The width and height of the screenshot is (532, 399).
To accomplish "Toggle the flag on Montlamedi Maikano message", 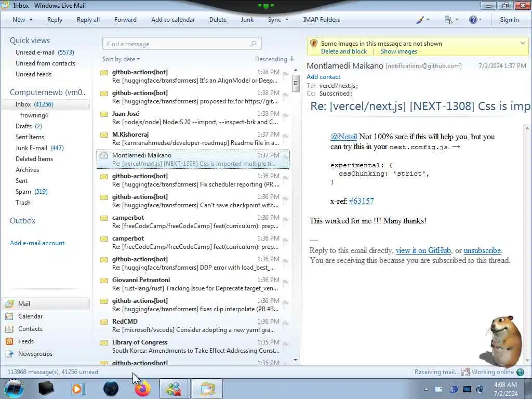I will click(285, 157).
